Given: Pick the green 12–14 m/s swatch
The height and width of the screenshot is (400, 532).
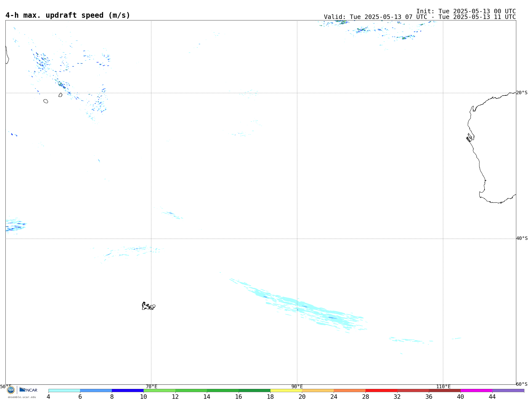Looking at the screenshot, I should (191, 391).
